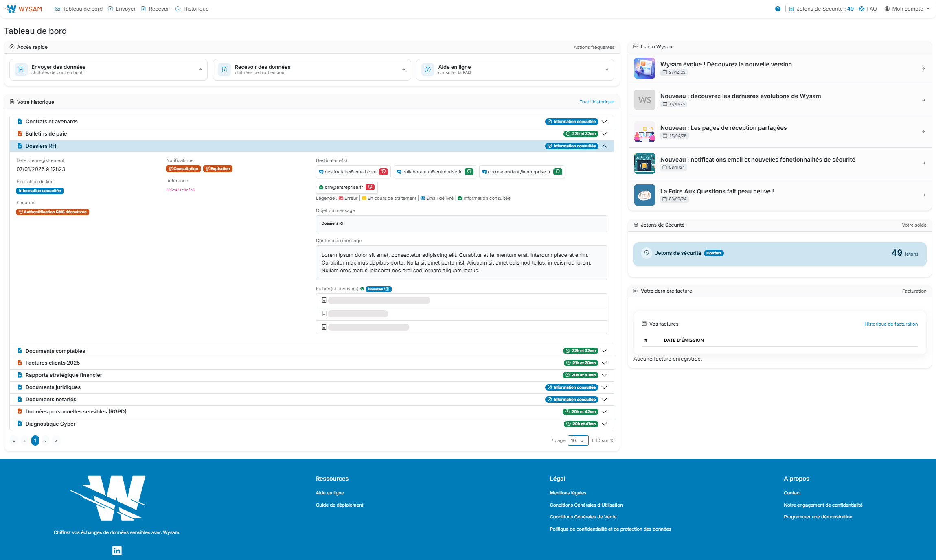Click red shield icon beside destinataire@email.com
This screenshot has height=560, width=936.
[383, 172]
